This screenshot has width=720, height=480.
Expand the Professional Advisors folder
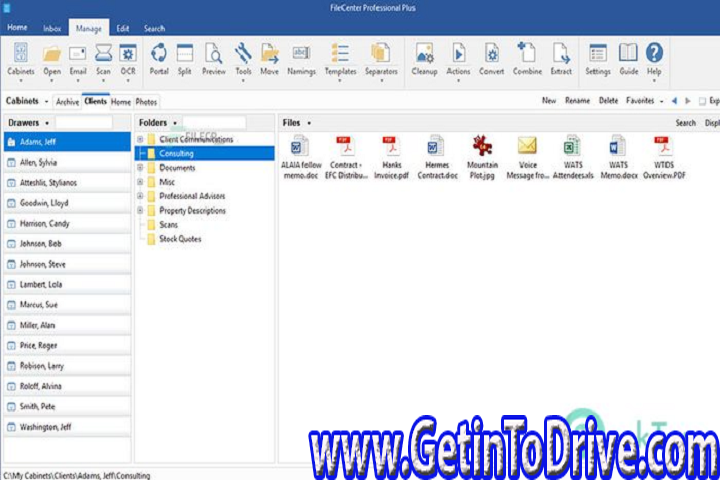141,196
